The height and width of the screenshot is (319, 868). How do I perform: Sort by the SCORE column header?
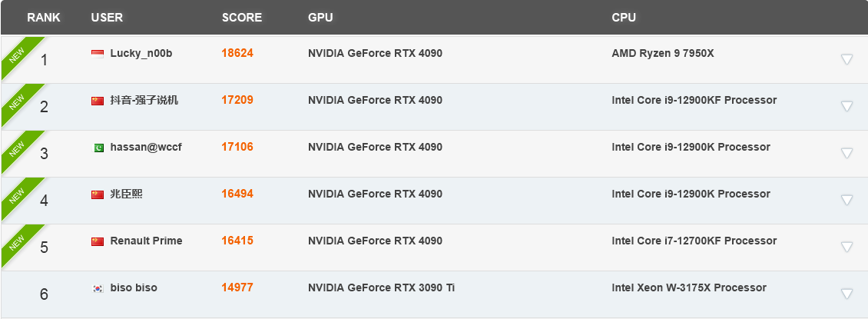[x=241, y=17]
